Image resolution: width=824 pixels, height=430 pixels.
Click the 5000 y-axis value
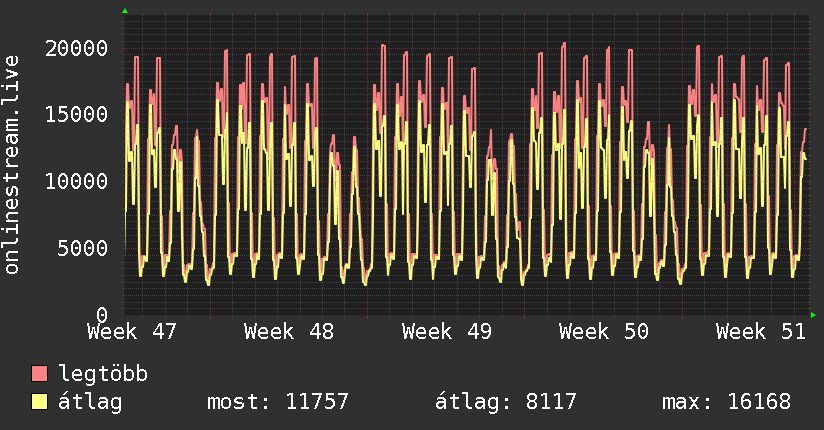pos(84,248)
